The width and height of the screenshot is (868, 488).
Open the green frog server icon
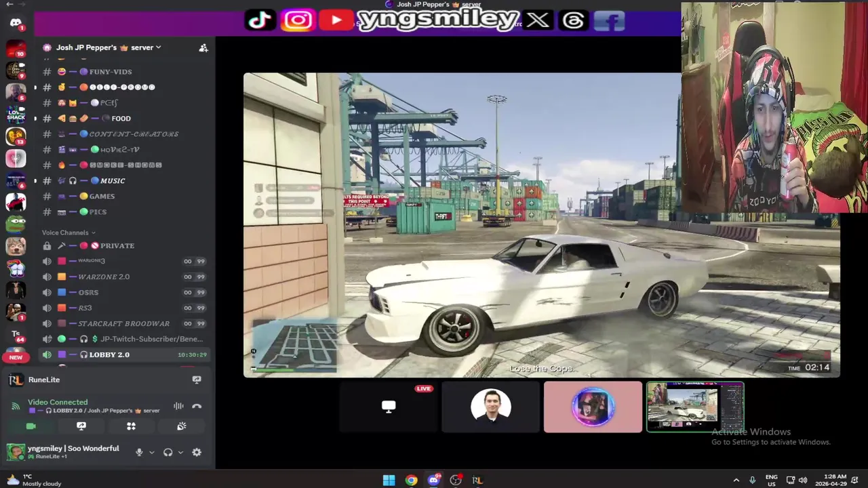[x=16, y=223]
